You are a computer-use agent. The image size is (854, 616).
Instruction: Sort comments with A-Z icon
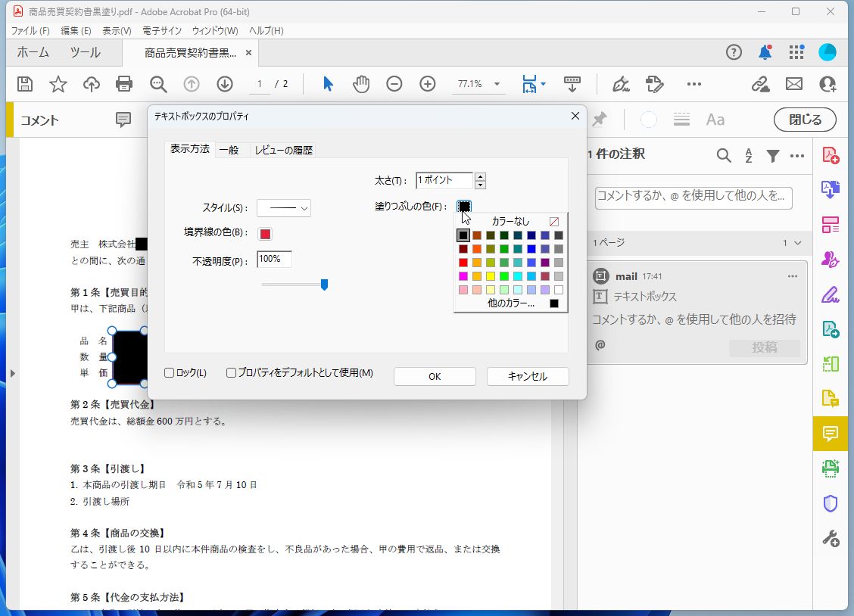pyautogui.click(x=749, y=156)
